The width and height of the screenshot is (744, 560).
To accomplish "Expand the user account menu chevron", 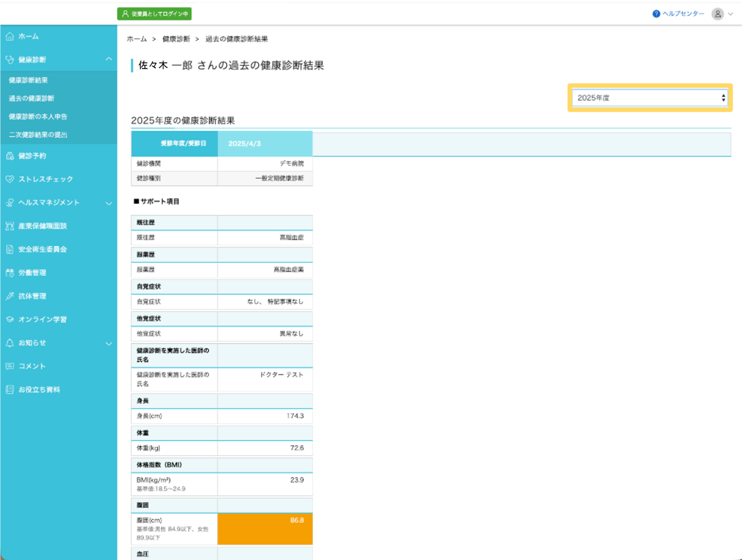I will click(x=731, y=14).
